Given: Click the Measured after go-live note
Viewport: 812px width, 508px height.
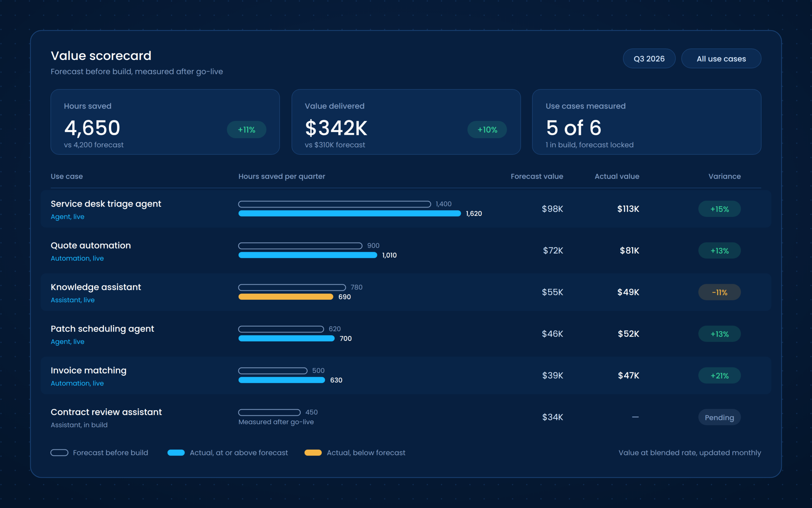Looking at the screenshot, I should (x=276, y=422).
